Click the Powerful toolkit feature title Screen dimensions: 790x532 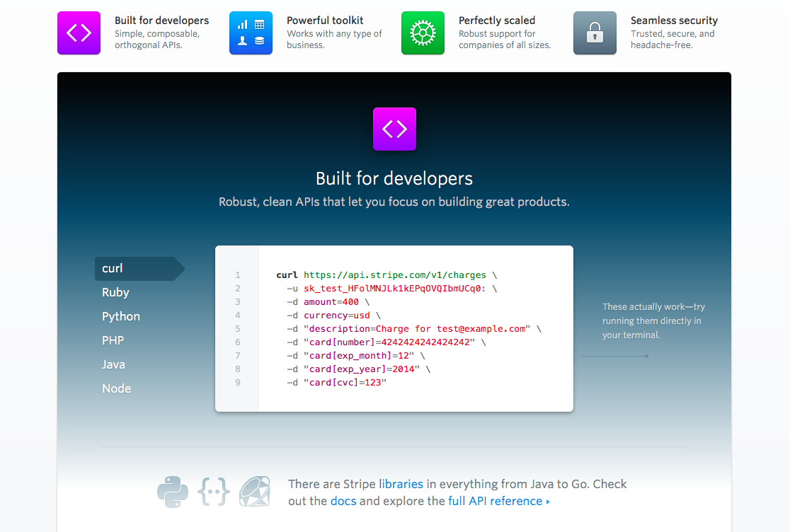coord(325,20)
